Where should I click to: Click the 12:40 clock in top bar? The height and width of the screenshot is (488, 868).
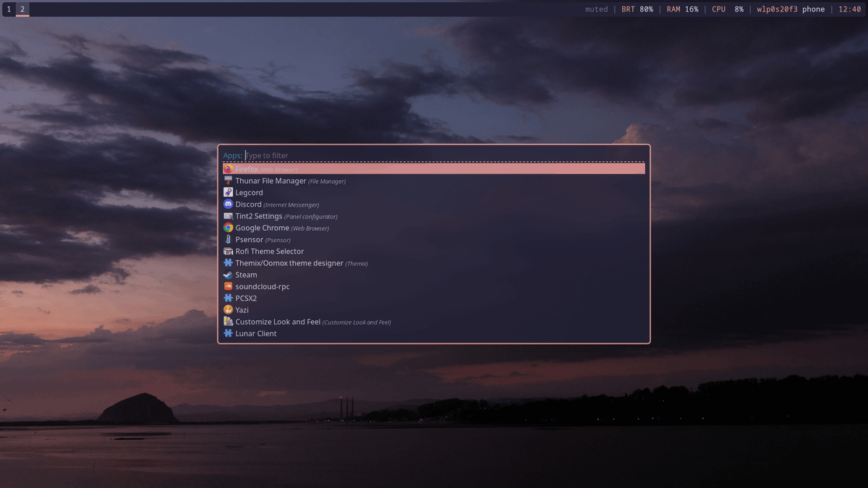click(x=850, y=9)
